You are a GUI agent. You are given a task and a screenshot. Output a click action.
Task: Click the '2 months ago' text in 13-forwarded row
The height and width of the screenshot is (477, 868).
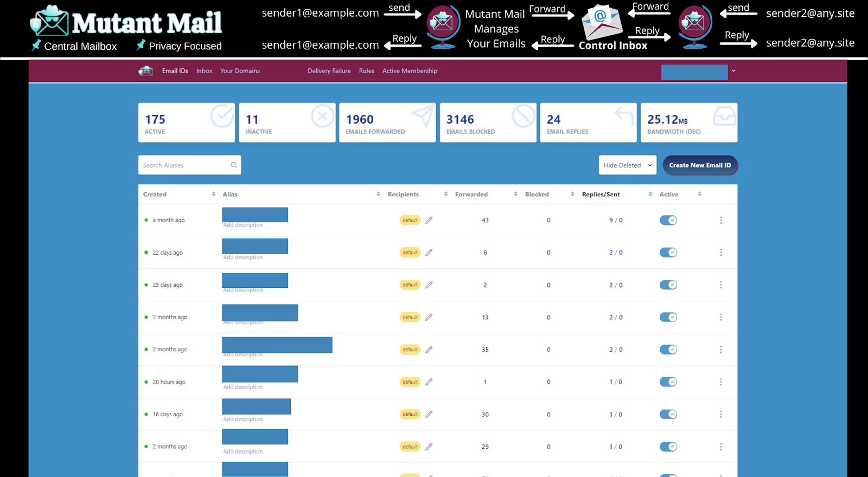click(170, 317)
